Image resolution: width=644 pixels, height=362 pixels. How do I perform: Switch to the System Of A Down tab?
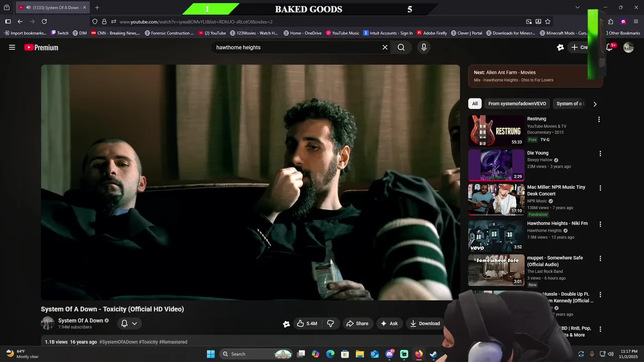click(52, 8)
